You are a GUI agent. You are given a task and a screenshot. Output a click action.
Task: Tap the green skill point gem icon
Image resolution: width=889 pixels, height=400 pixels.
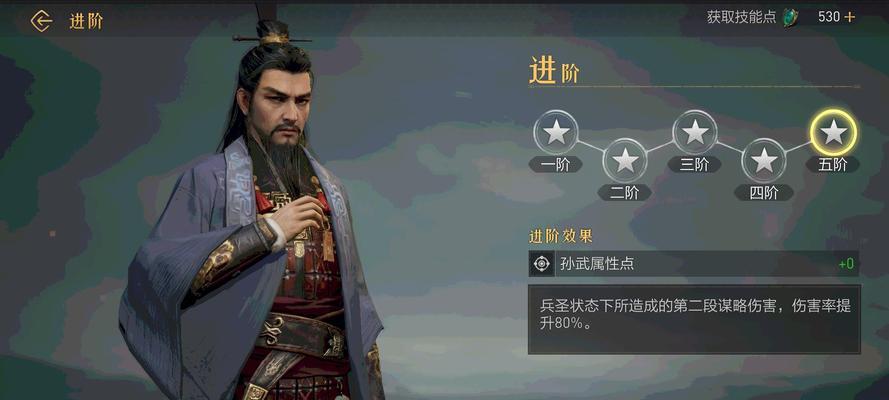789,18
